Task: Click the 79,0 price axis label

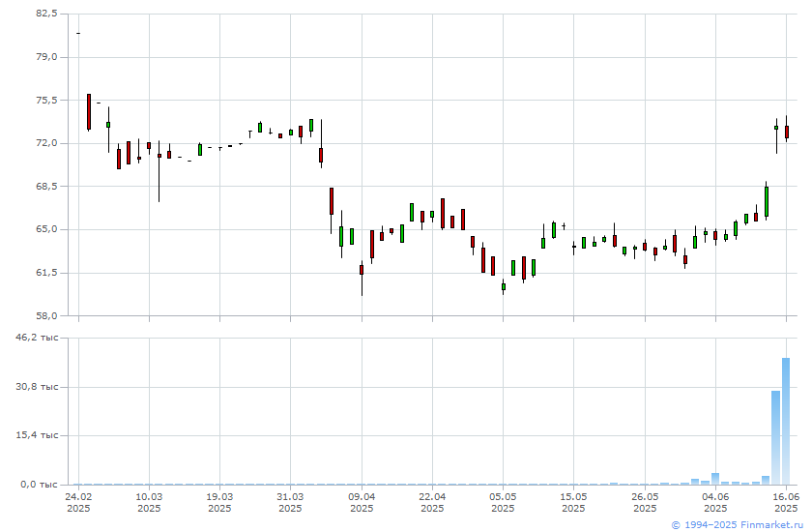Action: tap(46, 56)
